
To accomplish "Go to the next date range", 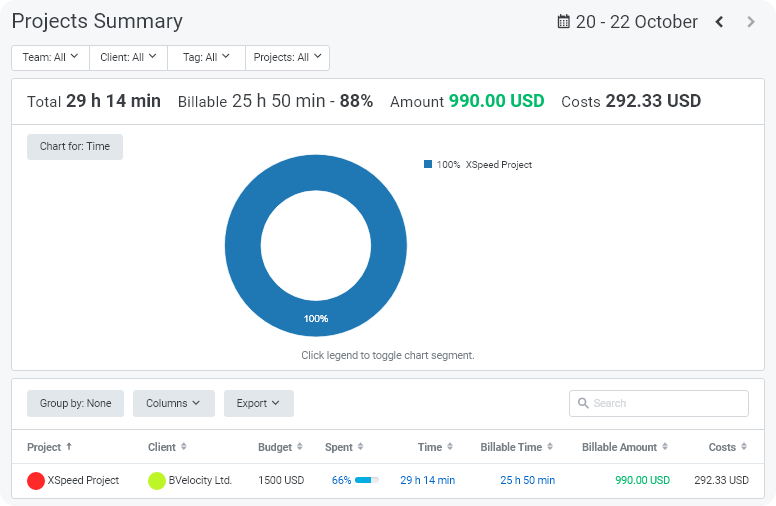I will pyautogui.click(x=751, y=22).
